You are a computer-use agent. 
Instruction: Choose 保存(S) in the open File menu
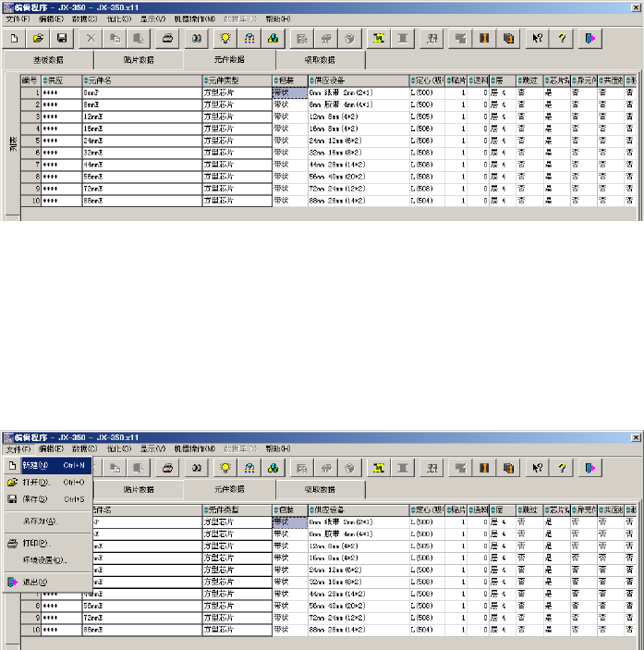[48, 499]
